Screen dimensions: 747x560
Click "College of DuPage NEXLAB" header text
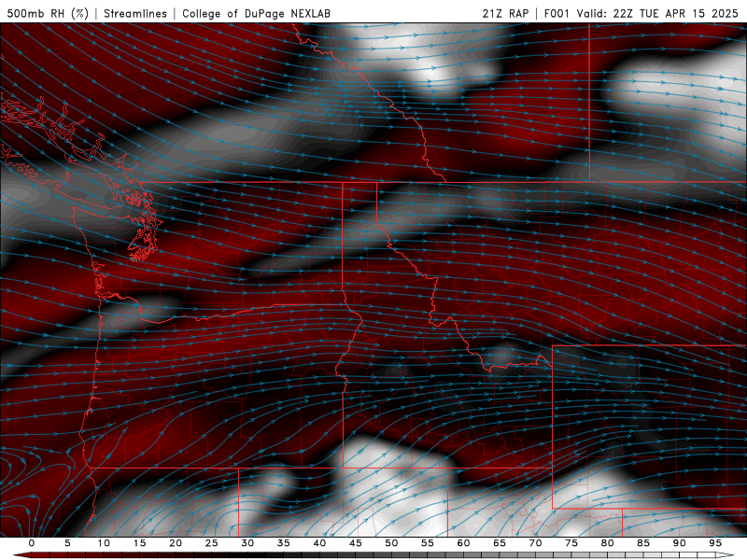coord(256,13)
